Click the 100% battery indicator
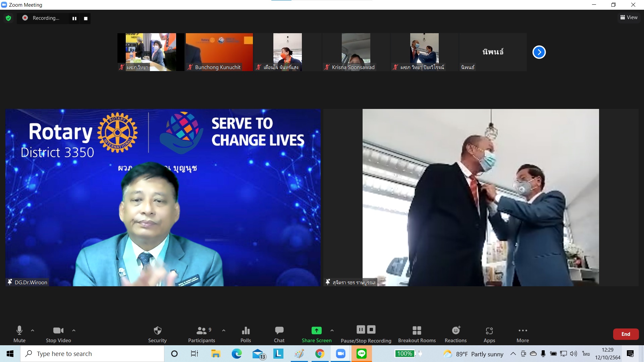The height and width of the screenshot is (362, 644). (x=405, y=354)
